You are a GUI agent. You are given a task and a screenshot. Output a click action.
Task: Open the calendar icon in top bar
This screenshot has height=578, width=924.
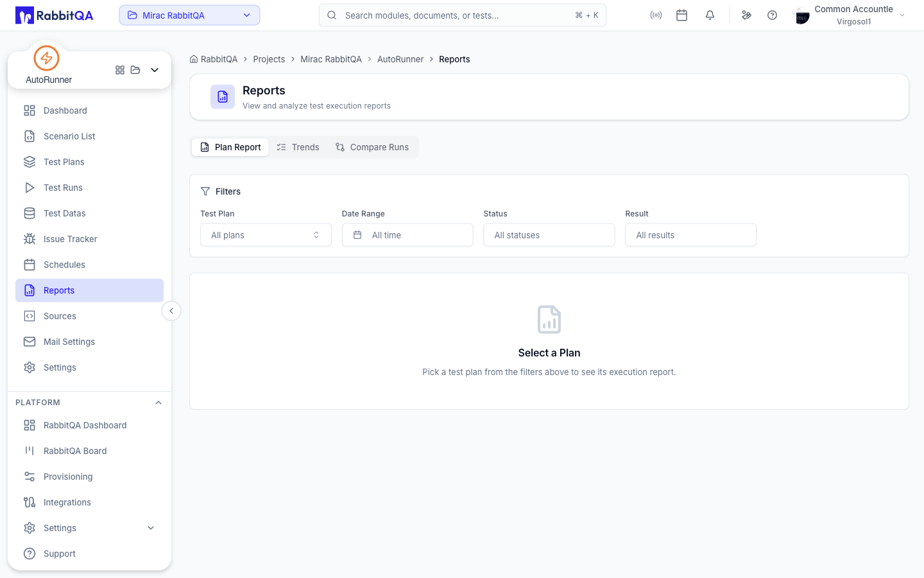[x=682, y=15]
